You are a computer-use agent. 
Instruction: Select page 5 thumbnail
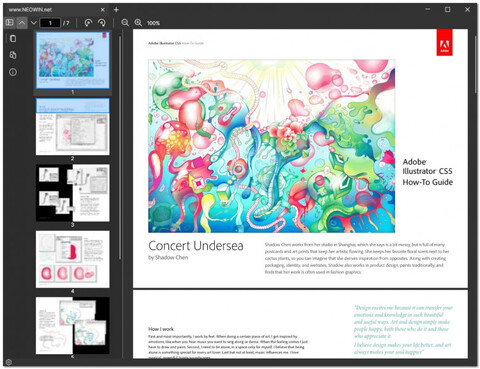tap(73, 326)
